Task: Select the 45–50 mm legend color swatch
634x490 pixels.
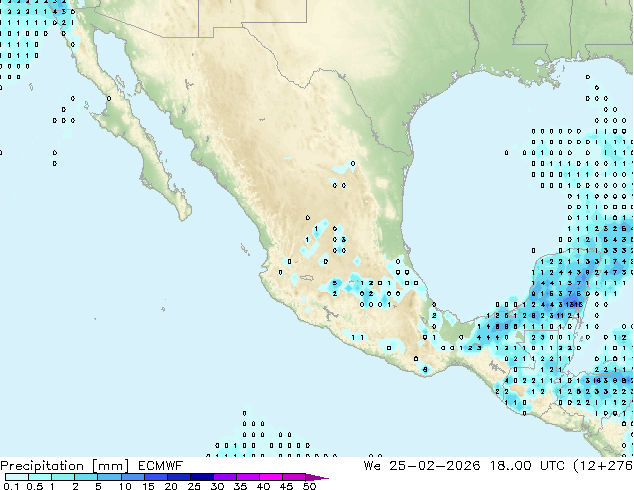Action: [294, 477]
